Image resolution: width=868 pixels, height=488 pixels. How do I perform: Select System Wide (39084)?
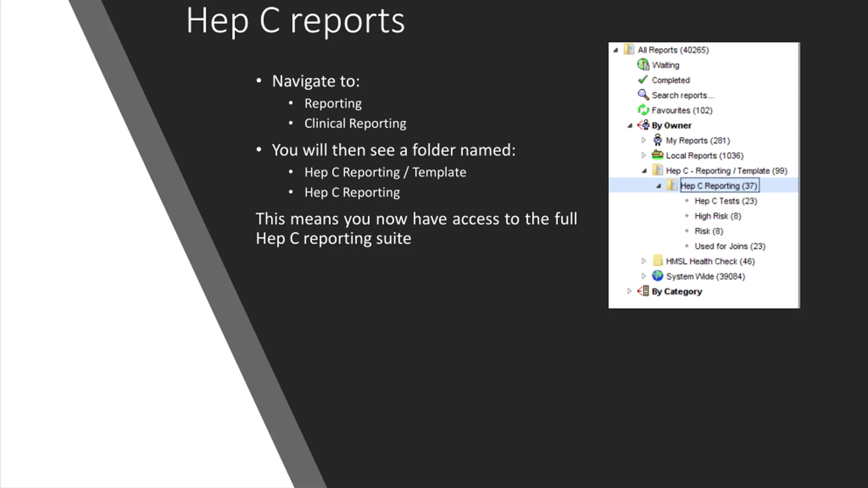pyautogui.click(x=706, y=277)
